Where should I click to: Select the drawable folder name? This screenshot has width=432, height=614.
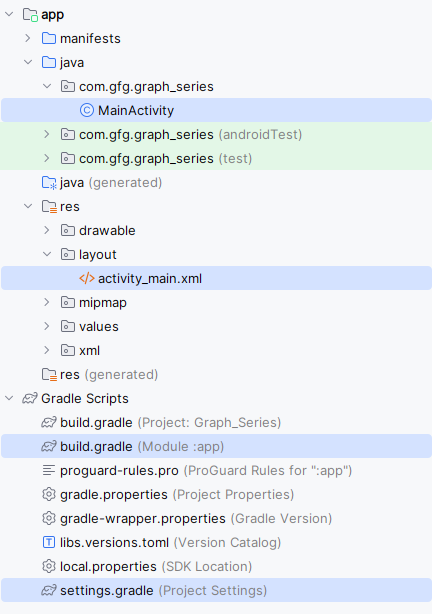click(x=107, y=230)
